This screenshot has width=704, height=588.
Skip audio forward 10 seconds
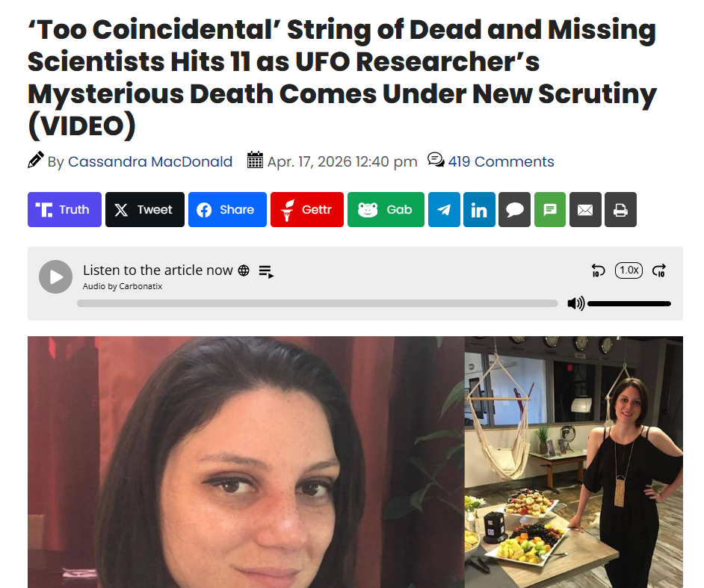pos(659,270)
